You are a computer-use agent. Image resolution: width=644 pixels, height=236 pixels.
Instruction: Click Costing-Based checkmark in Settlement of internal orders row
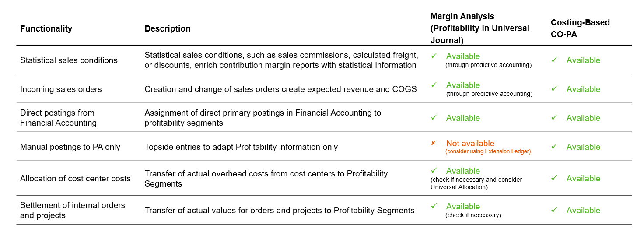554,210
